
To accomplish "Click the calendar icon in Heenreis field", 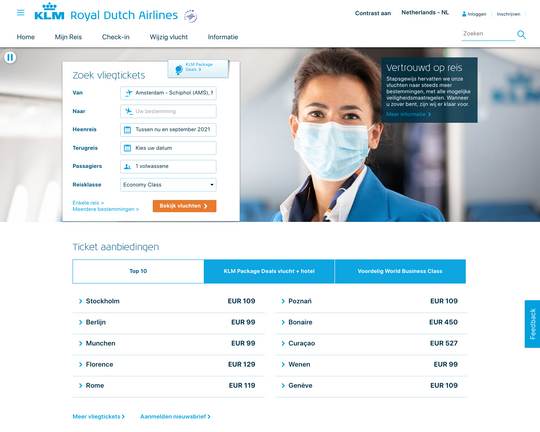I will (127, 130).
